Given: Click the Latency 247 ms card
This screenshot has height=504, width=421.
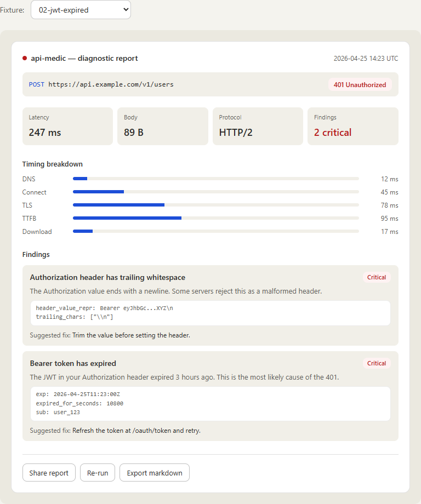Looking at the screenshot, I should pos(67,126).
